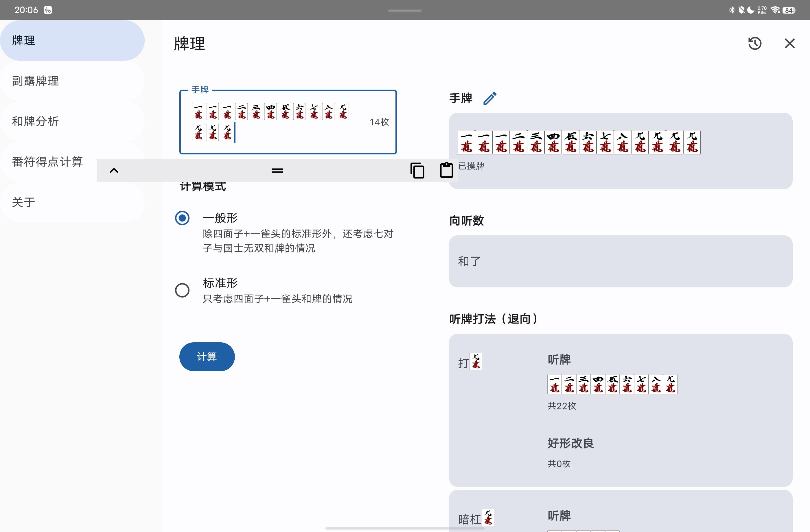Image resolution: width=810 pixels, height=532 pixels.
Task: Click the 一万 waiting tile under 听牌
Action: [x=555, y=384]
